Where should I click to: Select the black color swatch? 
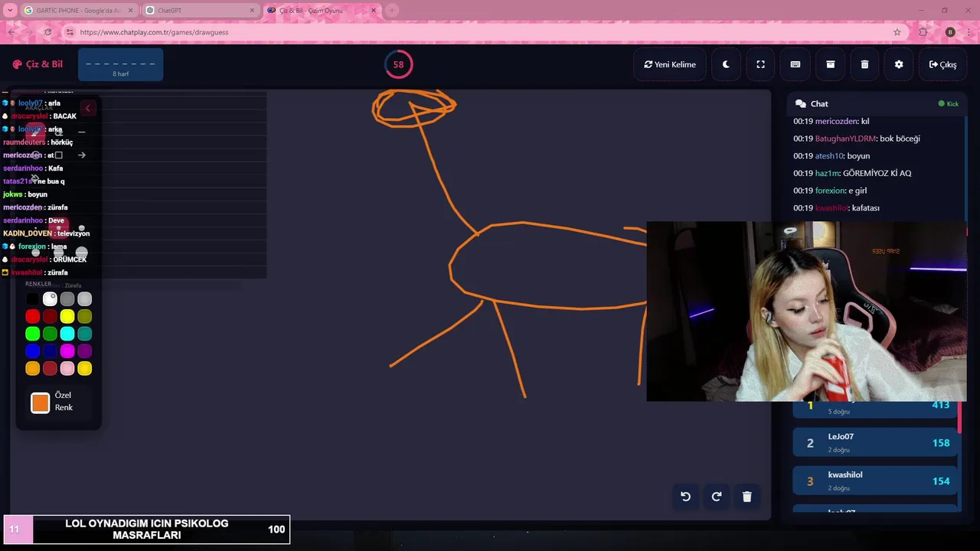click(x=32, y=299)
